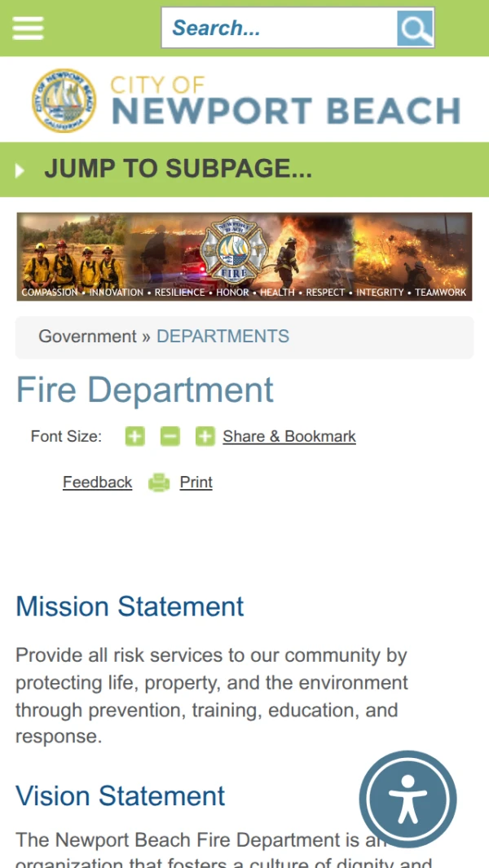Click the Vision Statement heading

coord(120,796)
